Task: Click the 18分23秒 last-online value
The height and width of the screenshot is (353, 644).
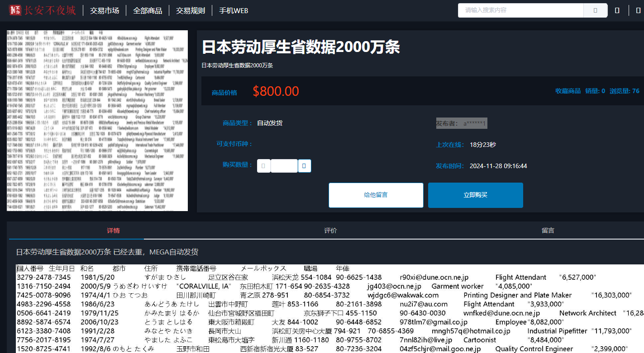Action: pos(483,145)
